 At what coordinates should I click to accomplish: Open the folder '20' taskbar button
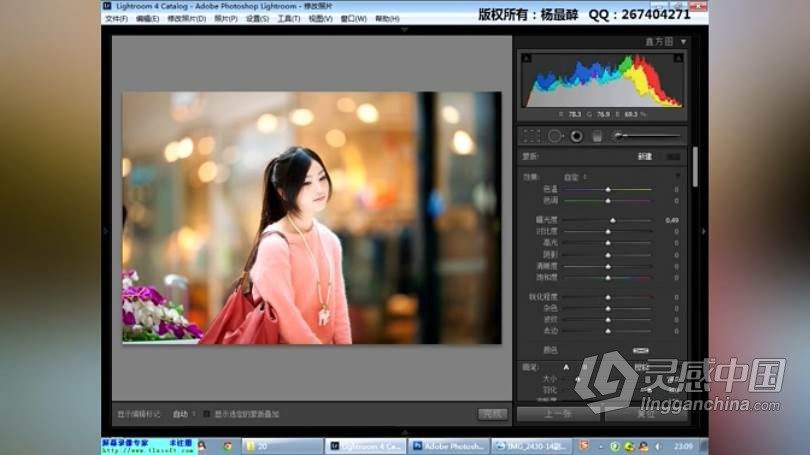(283, 446)
